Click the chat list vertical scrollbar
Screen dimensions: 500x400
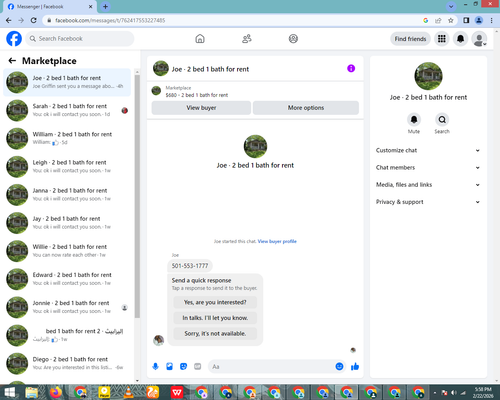[x=137, y=197]
